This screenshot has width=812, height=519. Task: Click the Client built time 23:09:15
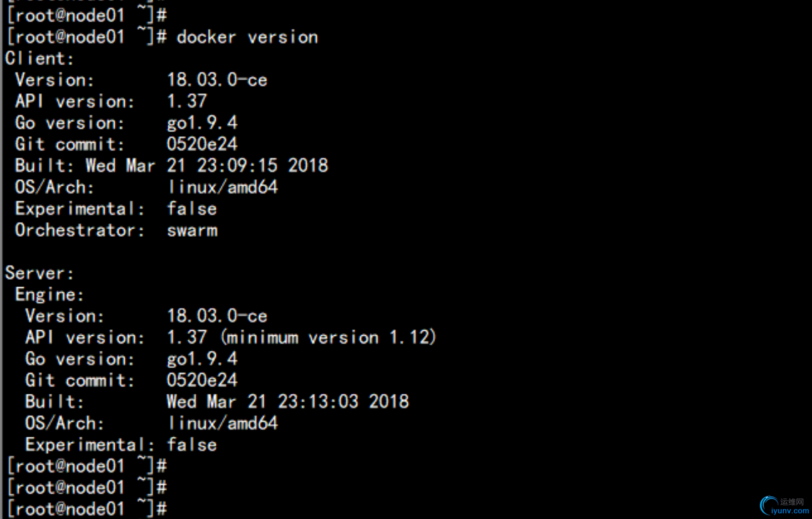point(237,166)
